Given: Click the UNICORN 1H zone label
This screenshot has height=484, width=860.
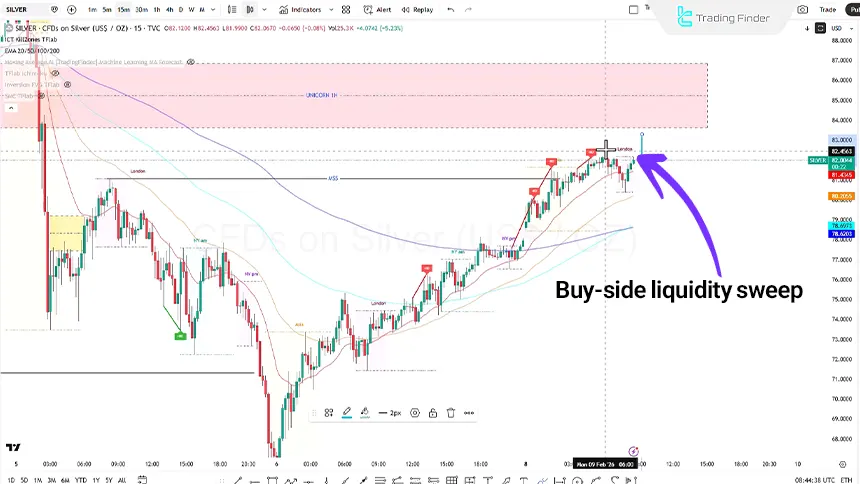Looking at the screenshot, I should coord(321,95).
